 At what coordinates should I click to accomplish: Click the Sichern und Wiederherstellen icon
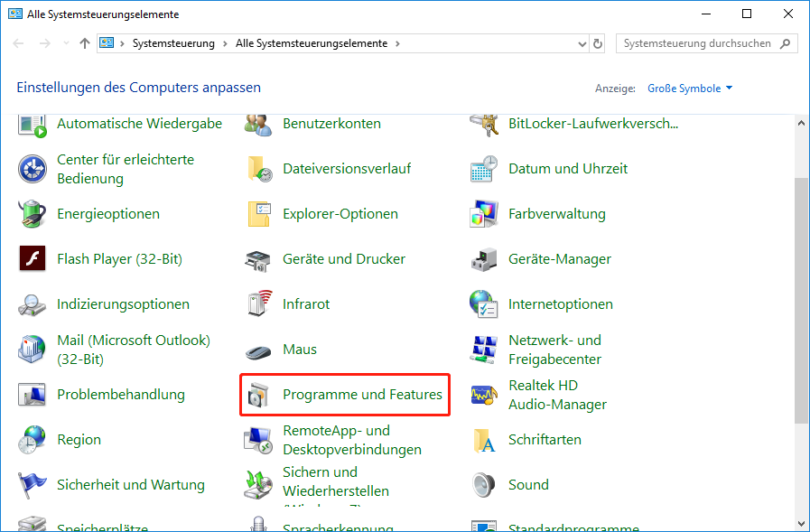point(257,485)
